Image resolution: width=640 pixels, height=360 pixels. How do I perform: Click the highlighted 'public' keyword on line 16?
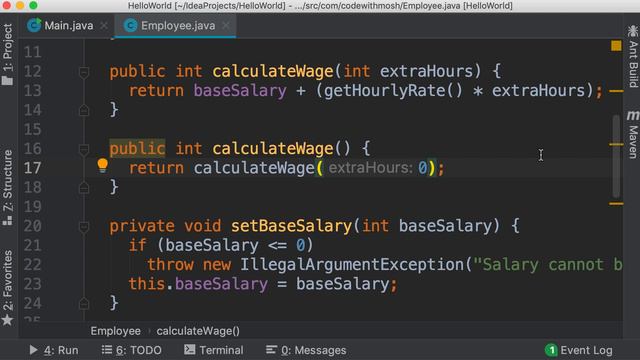pos(137,148)
